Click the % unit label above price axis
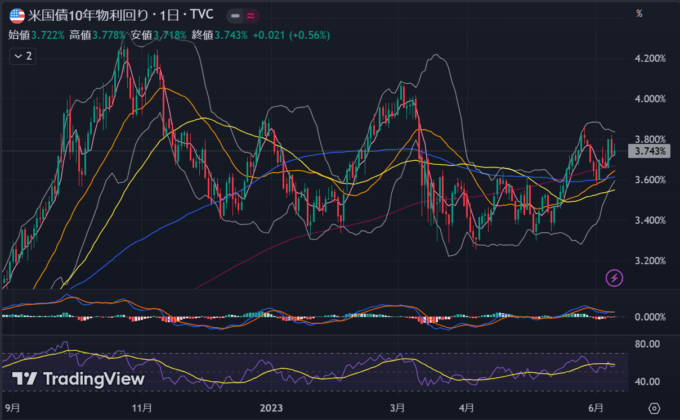680x420 pixels. 637,12
